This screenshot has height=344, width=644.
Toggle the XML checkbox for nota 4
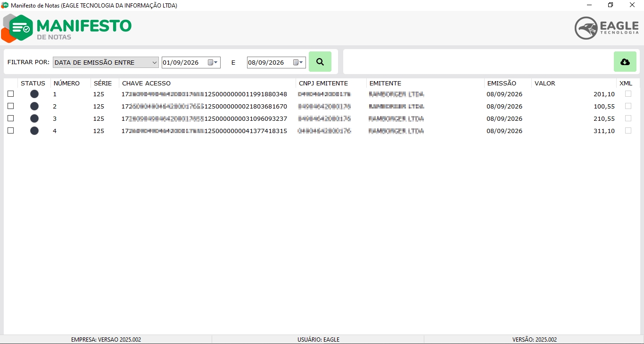(x=628, y=131)
